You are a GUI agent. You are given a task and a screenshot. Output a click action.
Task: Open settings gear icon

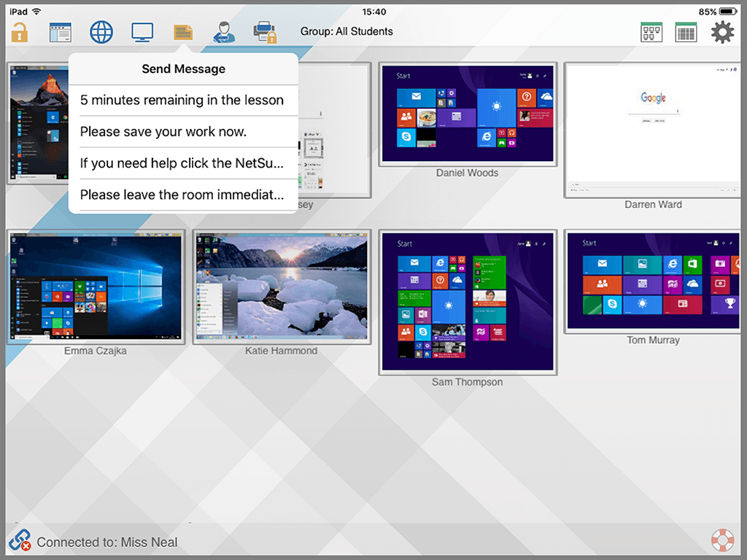point(722,32)
